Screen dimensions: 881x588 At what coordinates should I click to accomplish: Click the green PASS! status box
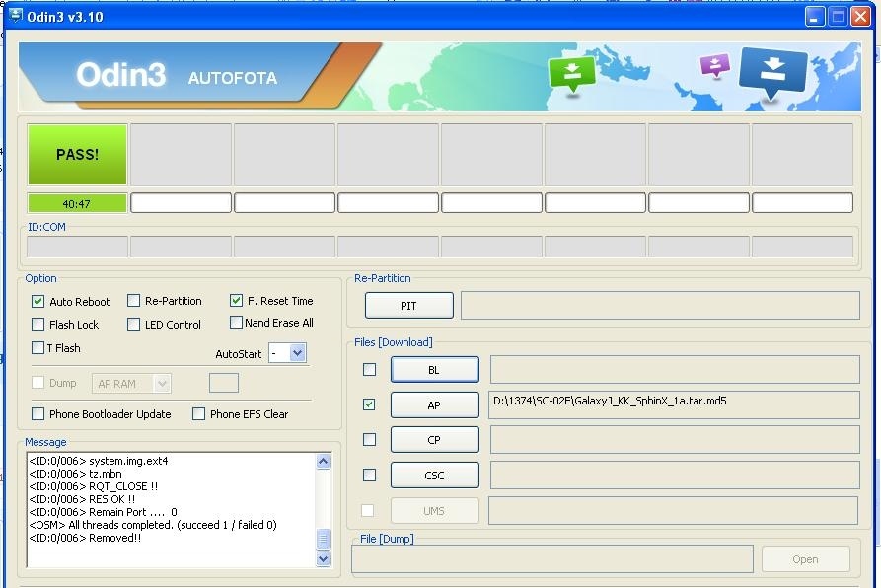[x=78, y=155]
